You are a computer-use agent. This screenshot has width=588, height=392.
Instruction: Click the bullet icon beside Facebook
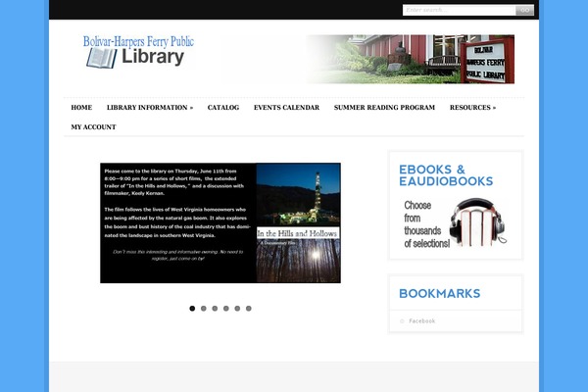(x=402, y=321)
